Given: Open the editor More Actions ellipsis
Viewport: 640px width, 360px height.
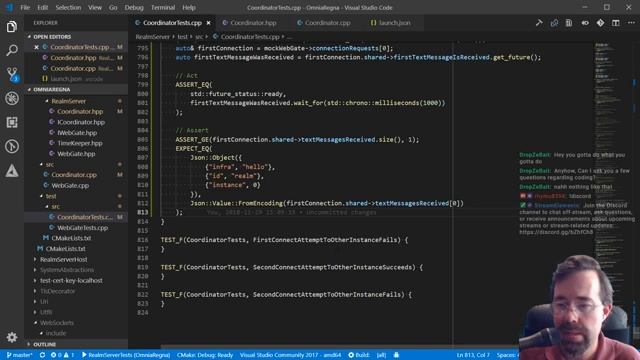Looking at the screenshot, I should 631,23.
